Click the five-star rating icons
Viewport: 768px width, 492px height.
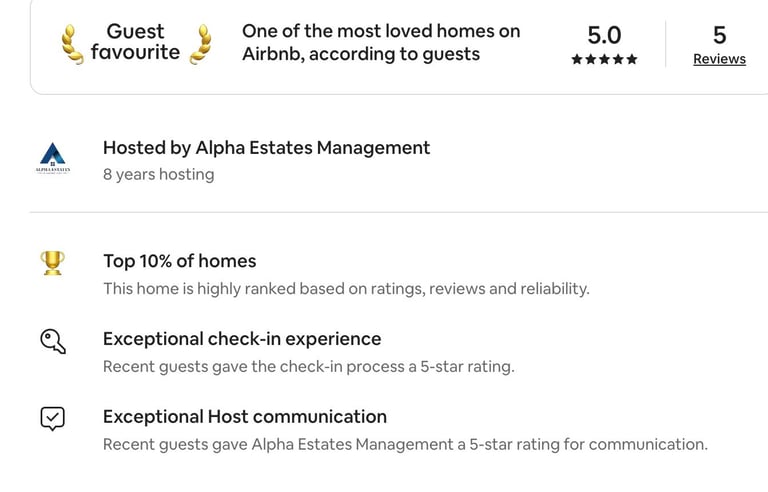604,60
